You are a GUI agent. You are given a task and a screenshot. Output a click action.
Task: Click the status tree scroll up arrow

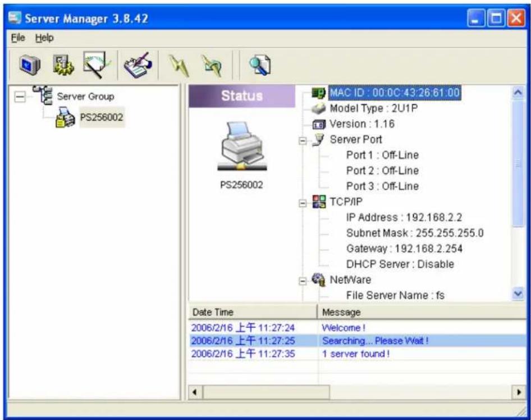(x=518, y=92)
